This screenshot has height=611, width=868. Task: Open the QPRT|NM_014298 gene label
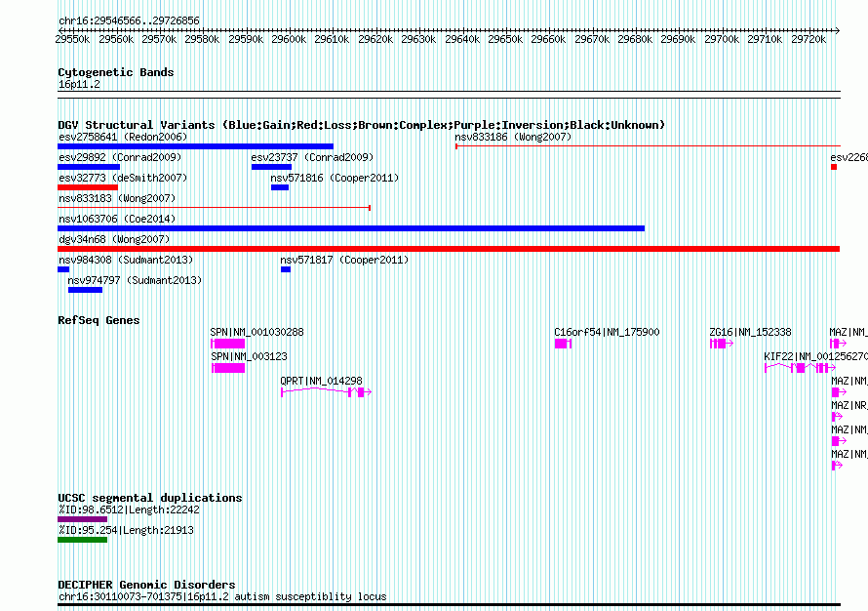click(x=321, y=381)
